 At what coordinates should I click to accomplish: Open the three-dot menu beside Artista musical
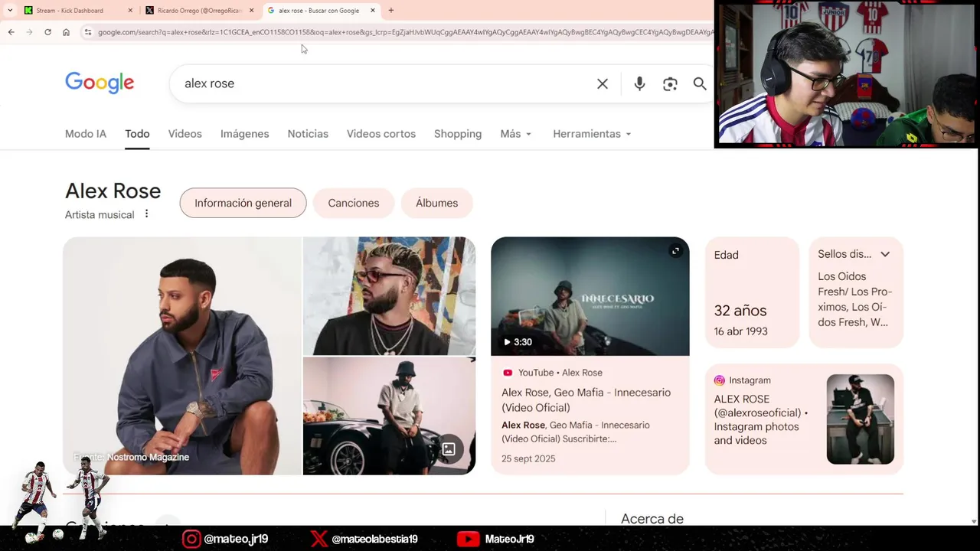[146, 214]
